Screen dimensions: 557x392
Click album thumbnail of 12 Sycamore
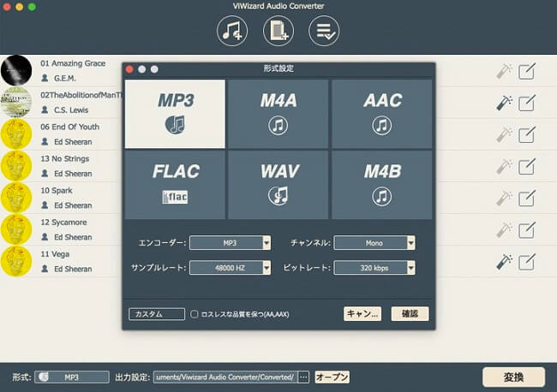16,229
